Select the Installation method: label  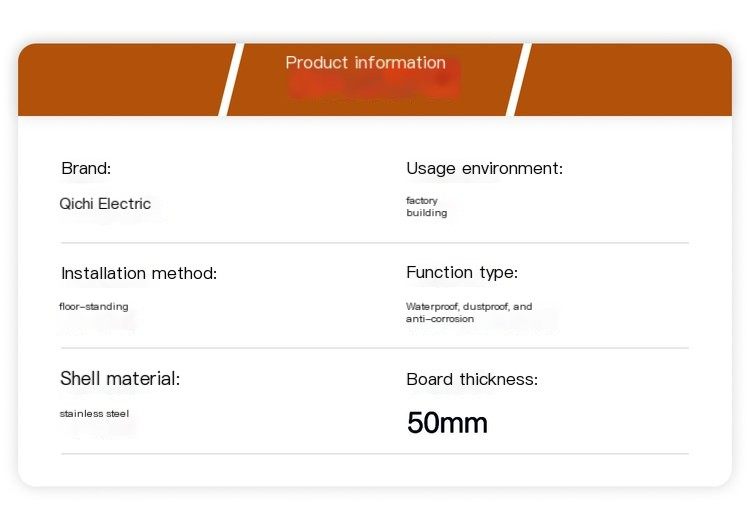tap(139, 274)
